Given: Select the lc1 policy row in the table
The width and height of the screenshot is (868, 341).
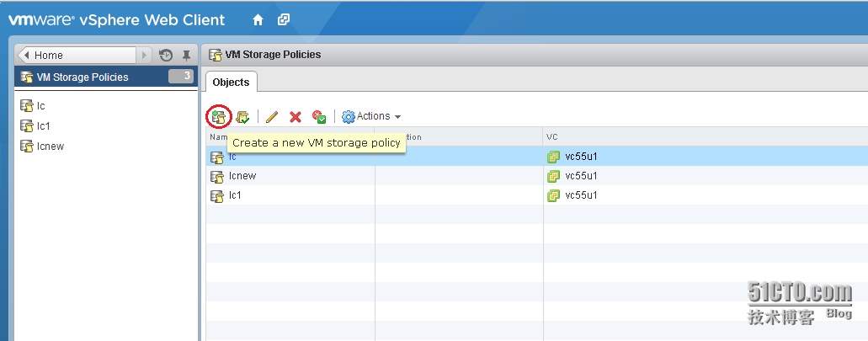Looking at the screenshot, I should coord(537,195).
